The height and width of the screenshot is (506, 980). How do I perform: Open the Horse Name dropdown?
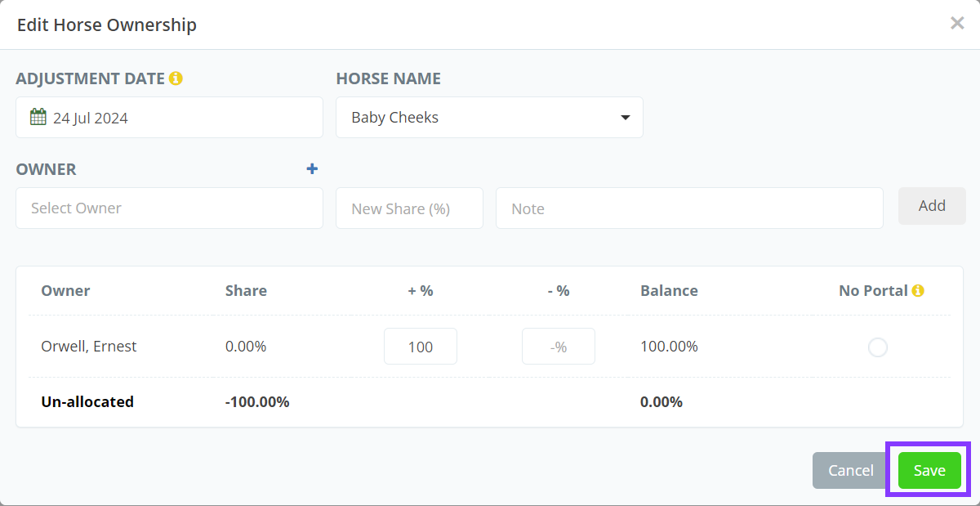pyautogui.click(x=489, y=118)
